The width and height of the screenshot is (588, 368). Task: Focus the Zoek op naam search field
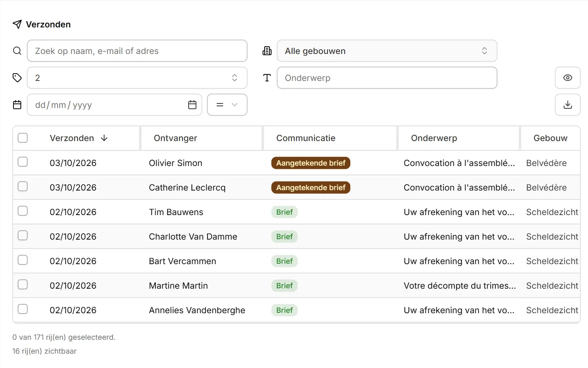click(137, 51)
